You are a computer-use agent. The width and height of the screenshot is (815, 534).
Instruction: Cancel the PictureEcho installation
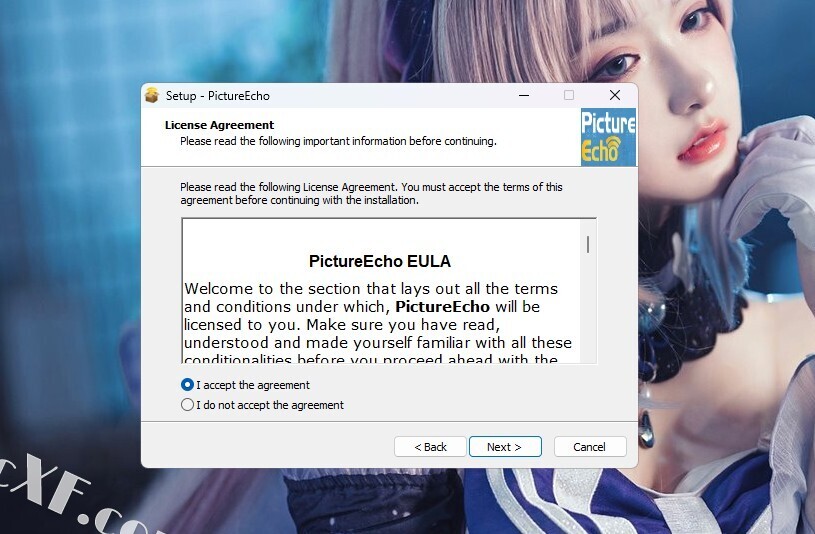(x=590, y=447)
